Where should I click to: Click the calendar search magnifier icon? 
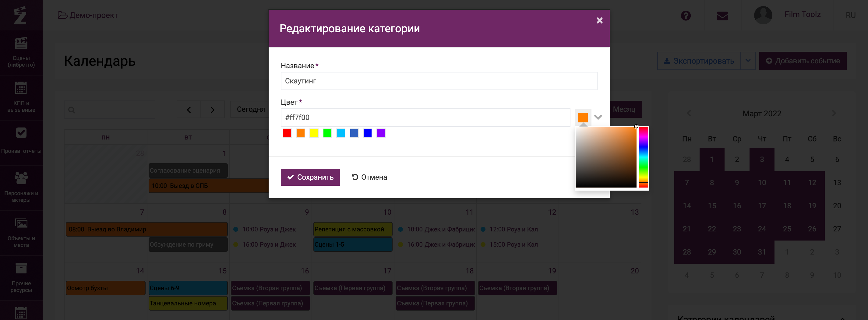tap(72, 110)
